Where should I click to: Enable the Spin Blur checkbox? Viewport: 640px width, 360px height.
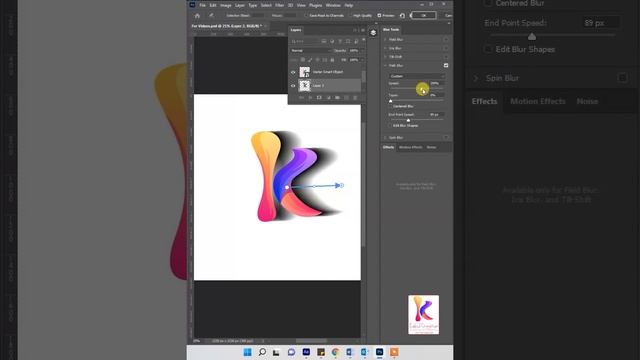(x=446, y=138)
